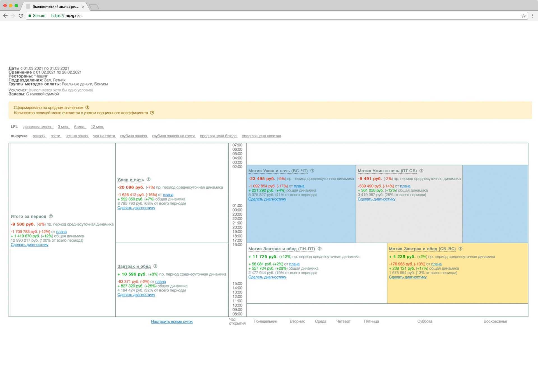Click help icon beside 'Завтрак и обед'
Screen dimensions: 538x392
[155, 266]
